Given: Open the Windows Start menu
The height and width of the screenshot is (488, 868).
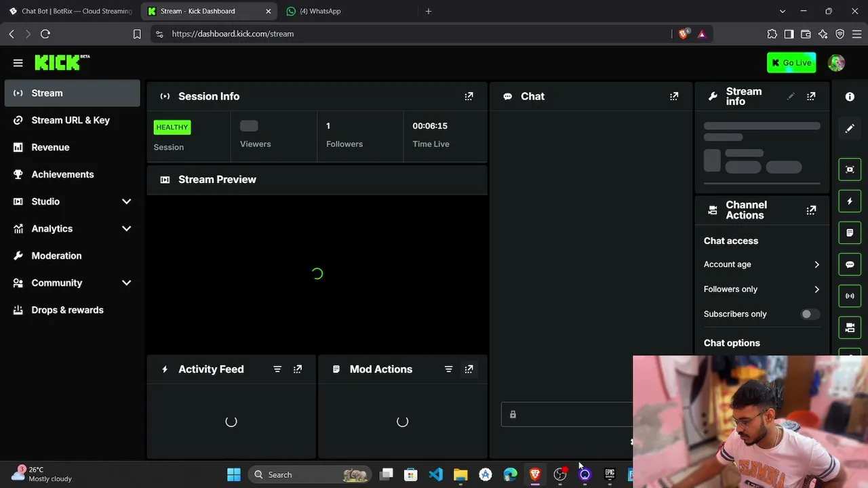Looking at the screenshot, I should pos(234,475).
